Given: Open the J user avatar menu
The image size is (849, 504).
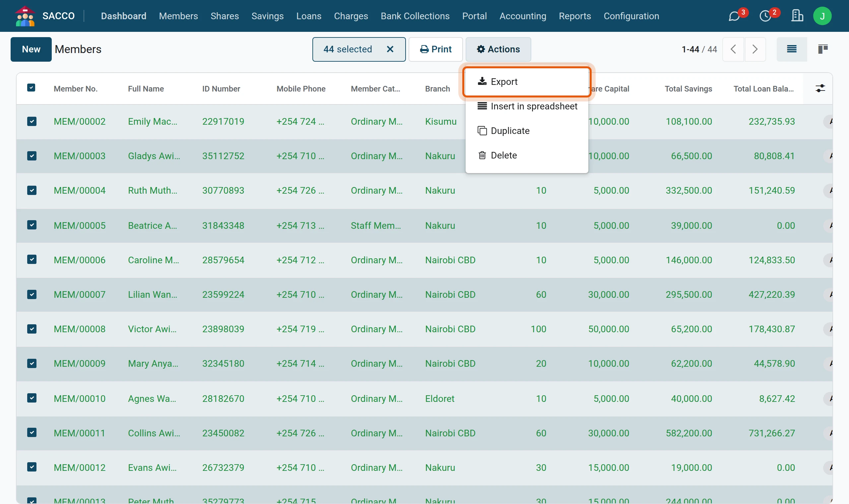Looking at the screenshot, I should (822, 16).
